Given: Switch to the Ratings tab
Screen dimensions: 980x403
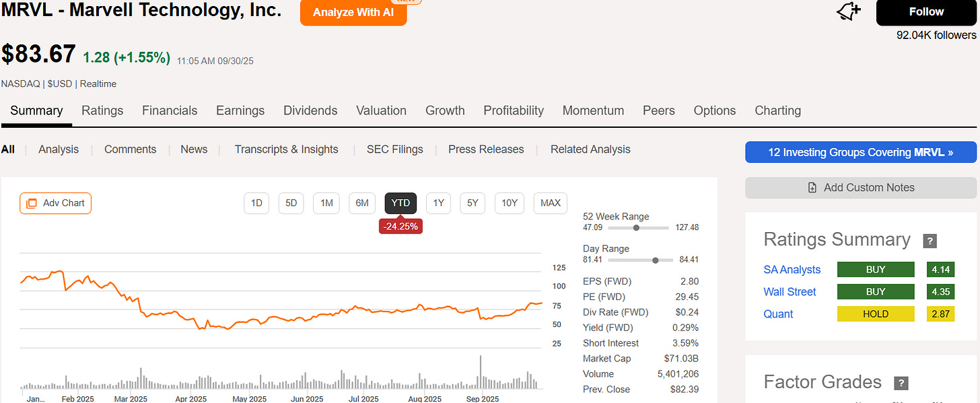Looking at the screenshot, I should (x=102, y=110).
